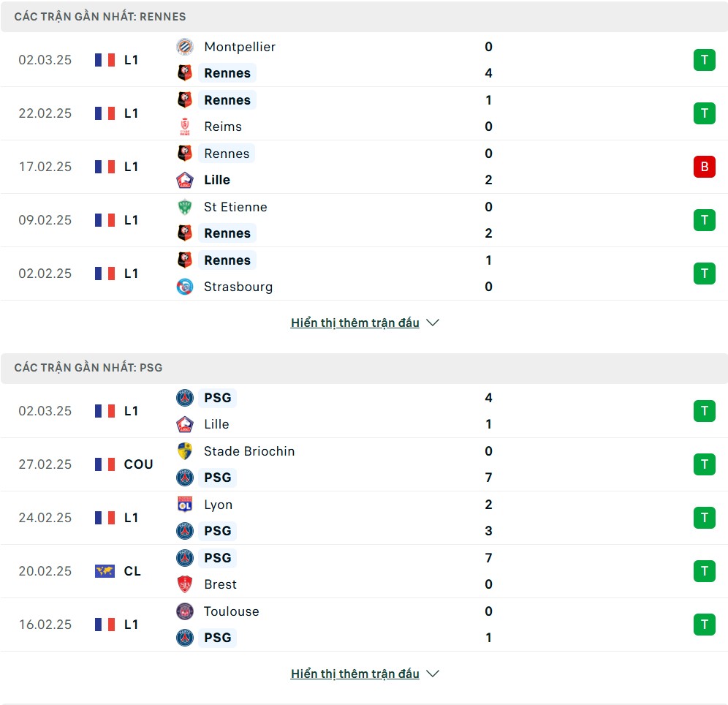Select the 'Các trận gần nhất: Rennes' header

tap(100, 16)
